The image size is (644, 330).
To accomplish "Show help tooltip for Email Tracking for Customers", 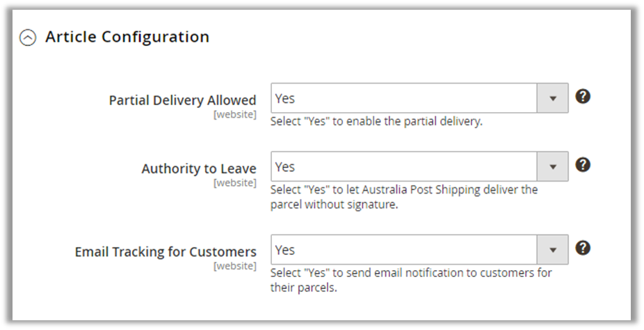I will click(x=583, y=248).
